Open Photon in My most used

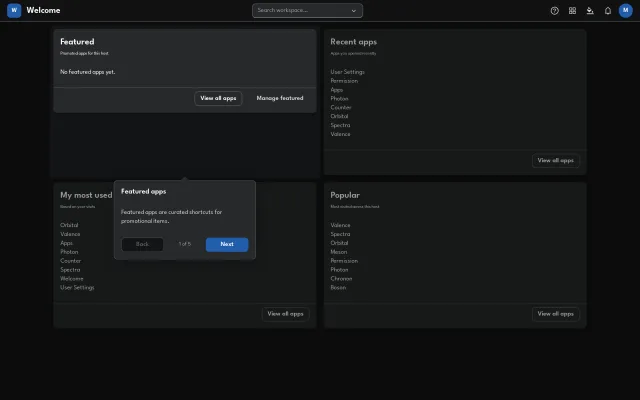(69, 252)
